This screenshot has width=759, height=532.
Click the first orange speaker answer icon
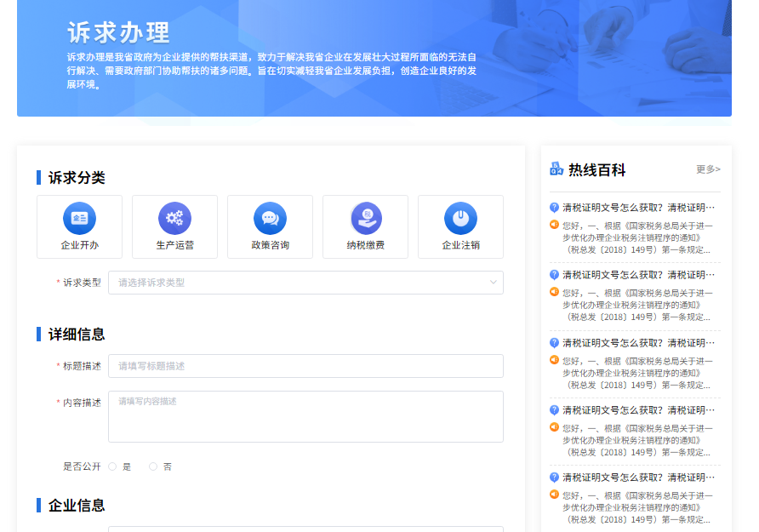click(x=554, y=225)
